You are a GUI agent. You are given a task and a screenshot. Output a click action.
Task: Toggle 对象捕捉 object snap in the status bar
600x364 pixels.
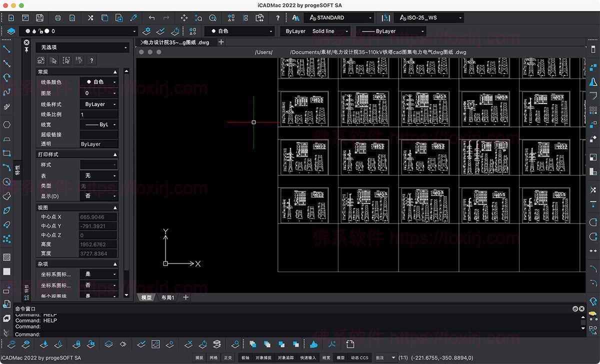click(263, 357)
